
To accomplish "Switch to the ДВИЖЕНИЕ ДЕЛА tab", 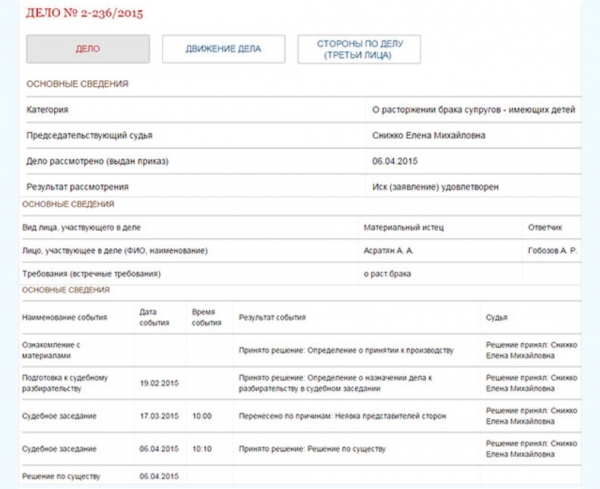I will [x=223, y=49].
